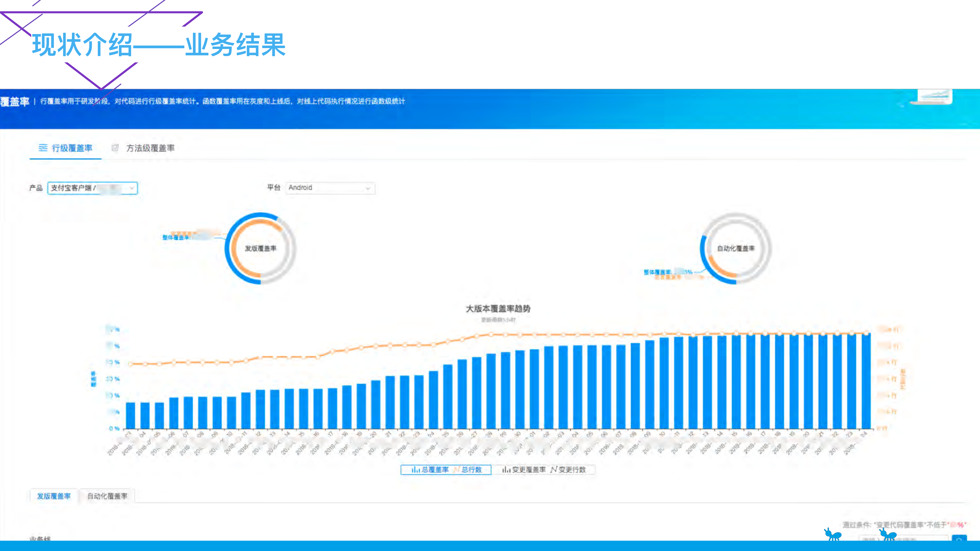Viewport: 980px width, 551px height.
Task: Click the bar chart icon beside 总覆盖率 legend
Action: point(416,470)
